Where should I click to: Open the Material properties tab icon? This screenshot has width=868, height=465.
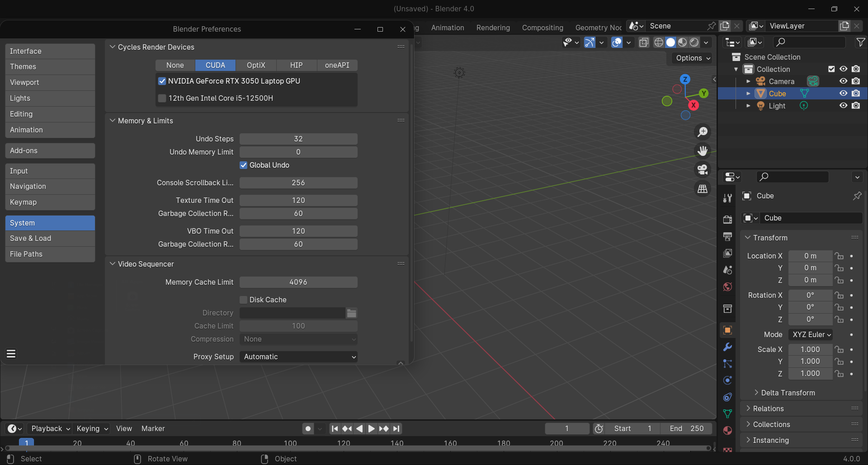(x=727, y=430)
